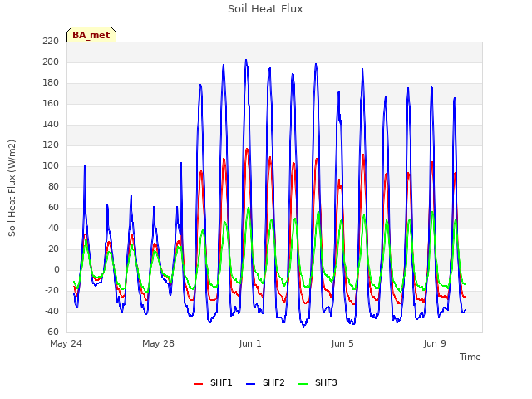Click the first blue SHF2 spike after May 24
The width and height of the screenshot is (532, 399).
coord(85,166)
